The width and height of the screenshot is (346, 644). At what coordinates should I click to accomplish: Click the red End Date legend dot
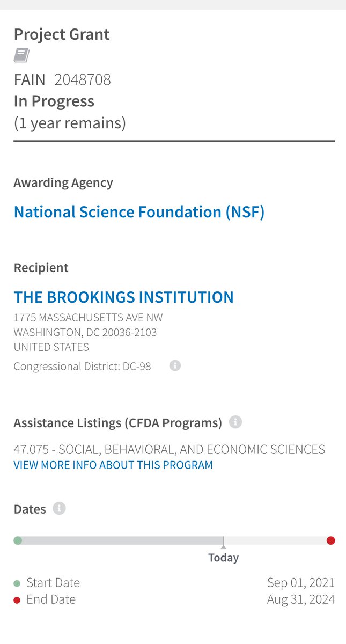17,600
